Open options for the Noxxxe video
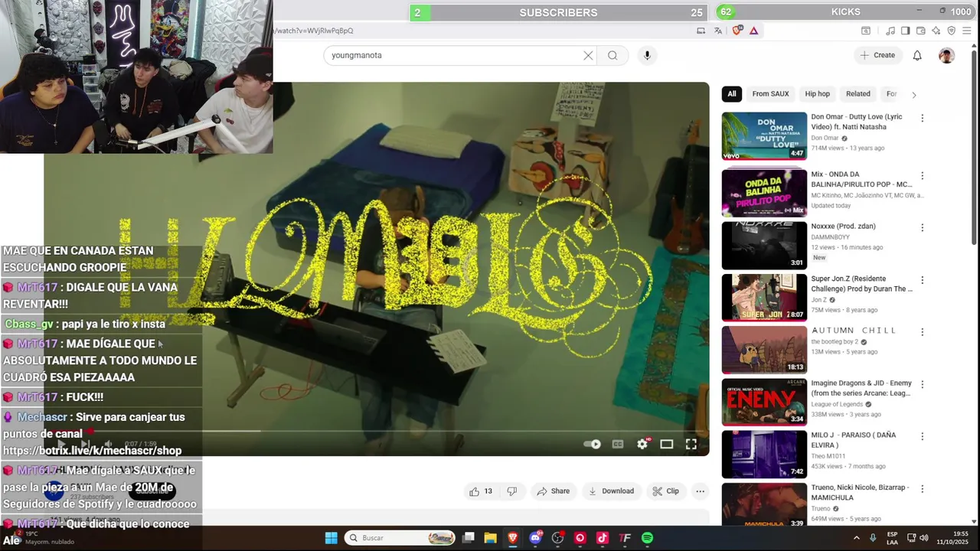The image size is (980, 551). tap(922, 228)
